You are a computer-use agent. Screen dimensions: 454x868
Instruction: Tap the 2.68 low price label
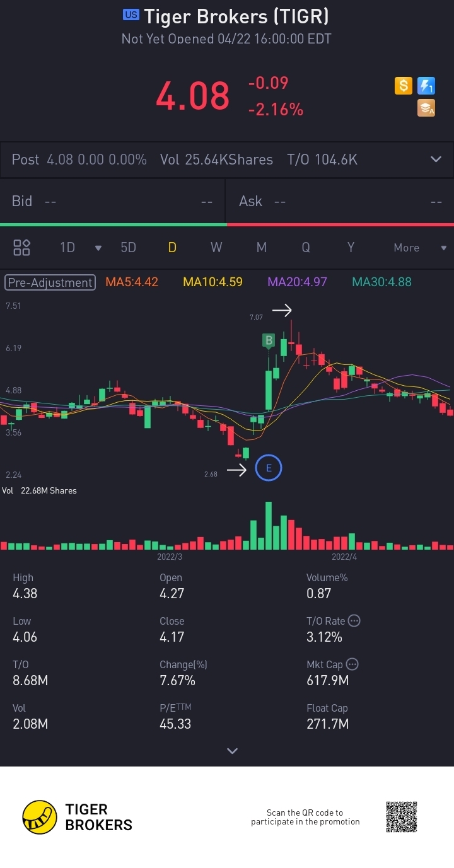pos(211,474)
